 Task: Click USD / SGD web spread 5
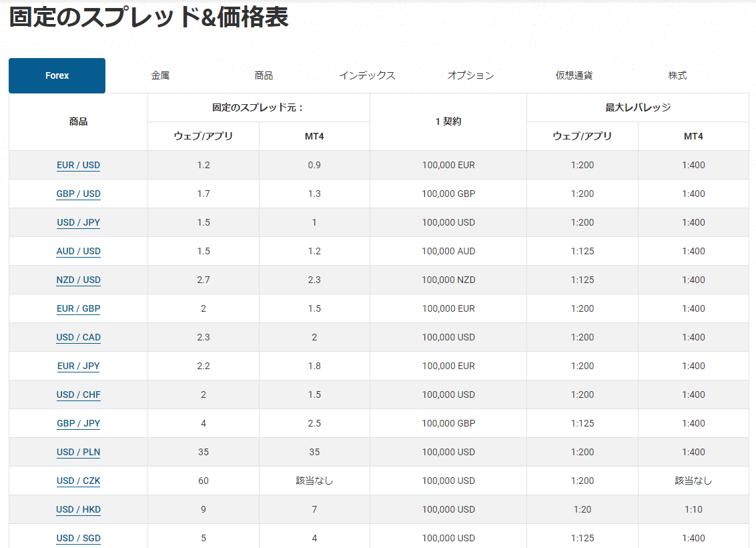(x=204, y=539)
